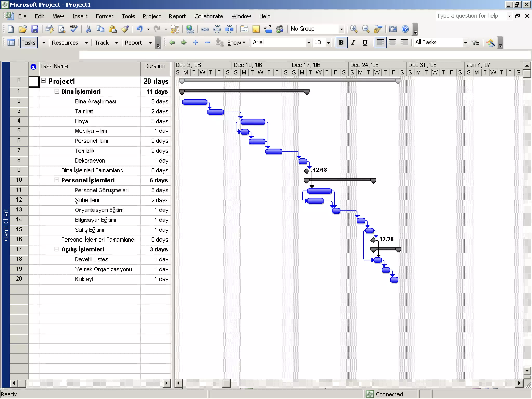Image resolution: width=532 pixels, height=399 pixels.
Task: Toggle Italic formatting button
Action: tap(353, 43)
